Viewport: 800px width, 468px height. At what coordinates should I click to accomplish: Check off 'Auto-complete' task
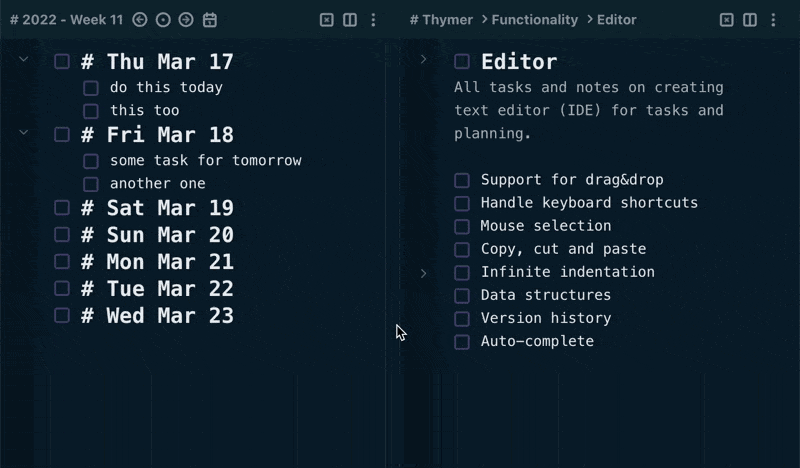[x=462, y=342]
